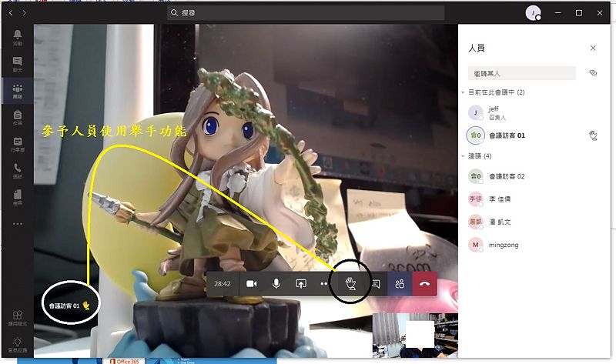This screenshot has width=616, height=364.
Task: Select 會議訪客 01 in people list
Action: 532,135
